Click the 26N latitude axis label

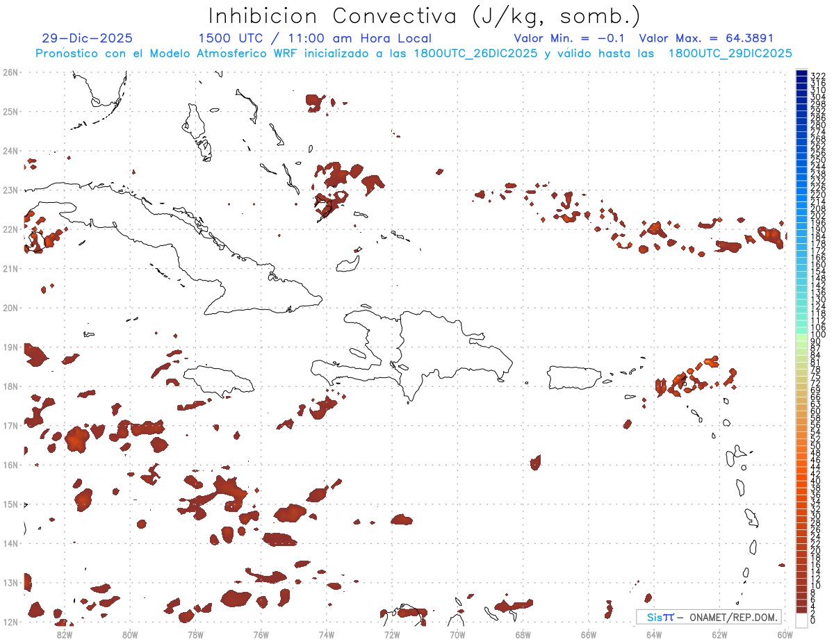[10, 72]
